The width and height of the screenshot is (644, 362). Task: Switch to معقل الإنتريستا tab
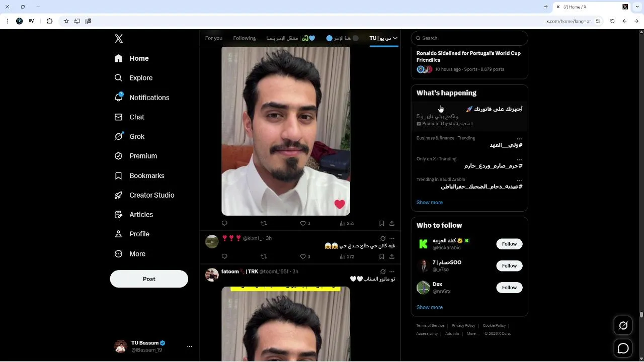click(x=291, y=38)
